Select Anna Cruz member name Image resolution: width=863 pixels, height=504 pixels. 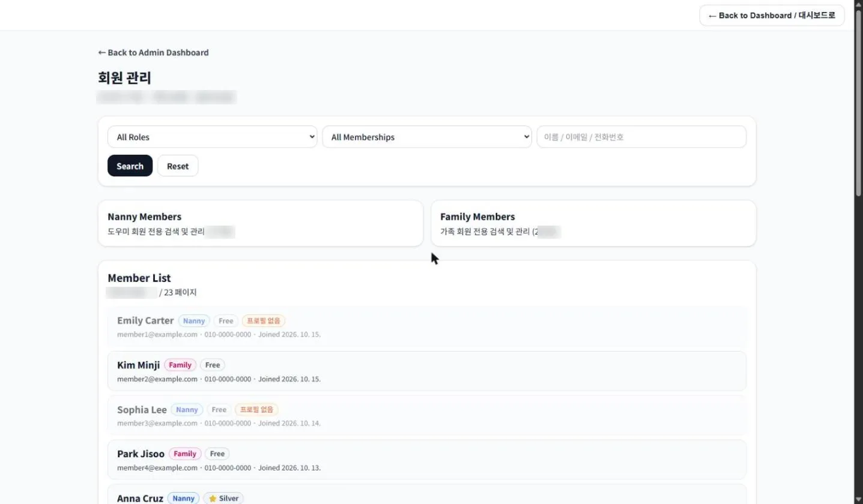coord(140,499)
